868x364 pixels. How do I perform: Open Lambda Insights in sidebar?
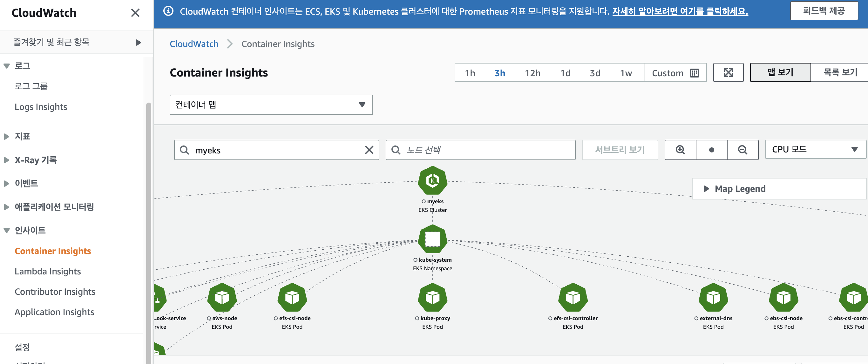48,271
